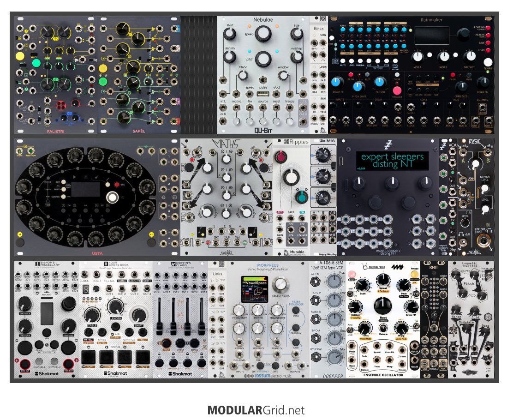The width and height of the screenshot is (513, 420).
Task: Click the QU-Bit logo on Nebulae
Action: (x=263, y=131)
